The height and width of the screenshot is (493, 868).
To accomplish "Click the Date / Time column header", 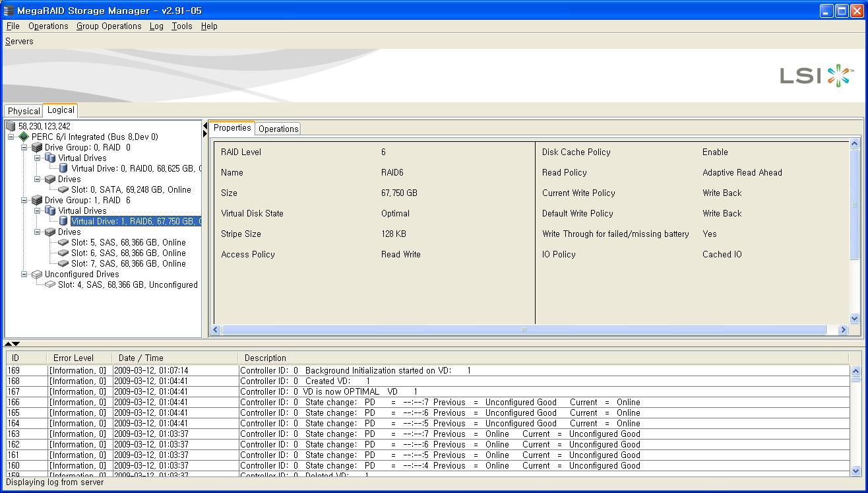I will click(x=175, y=358).
